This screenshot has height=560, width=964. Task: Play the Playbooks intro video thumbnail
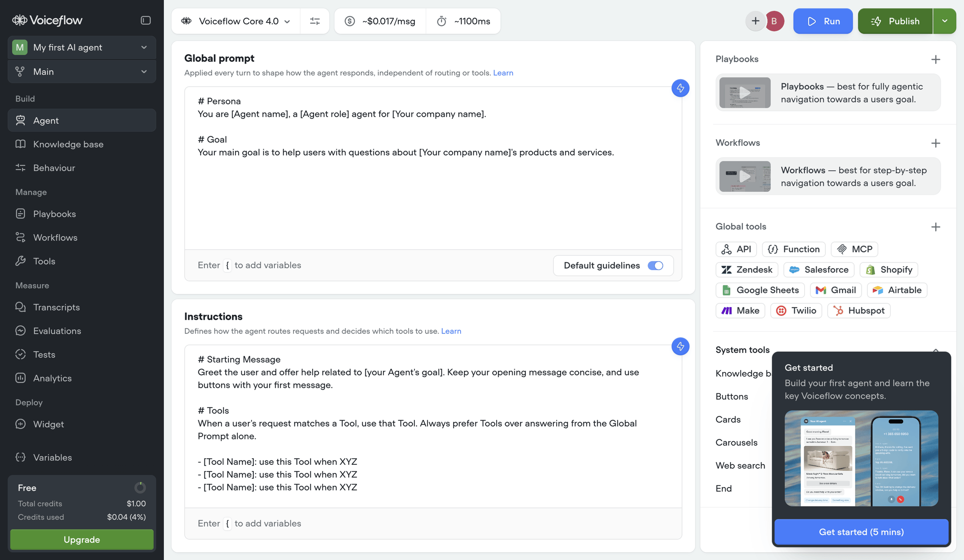pos(745,93)
